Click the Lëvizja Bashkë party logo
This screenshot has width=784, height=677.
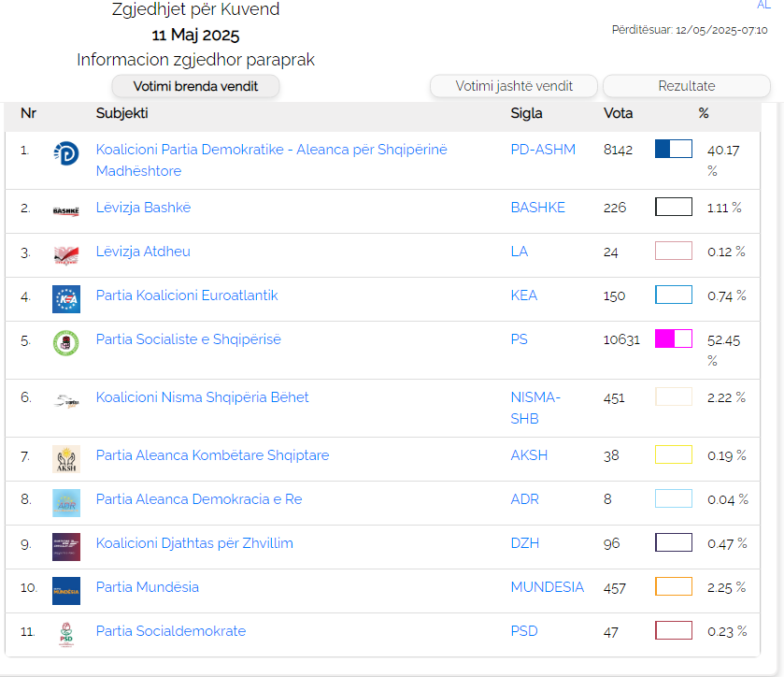pos(66,210)
